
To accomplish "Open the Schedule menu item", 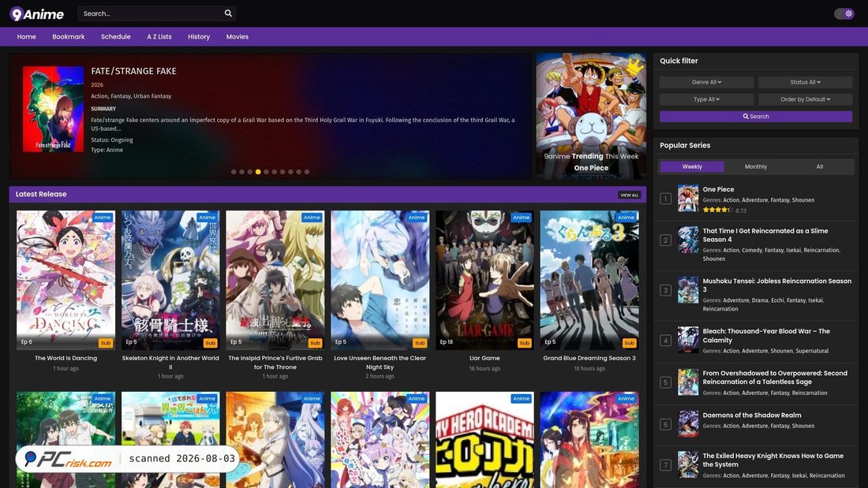I will tap(116, 36).
